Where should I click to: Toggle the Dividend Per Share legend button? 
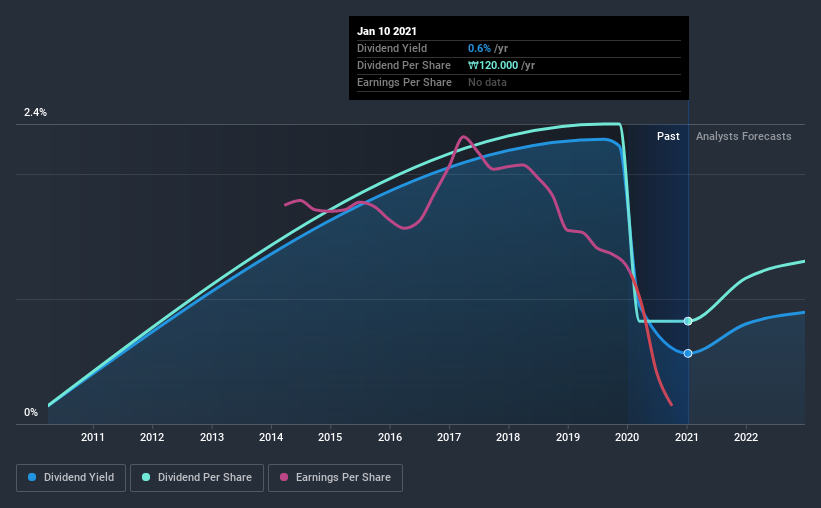(197, 478)
